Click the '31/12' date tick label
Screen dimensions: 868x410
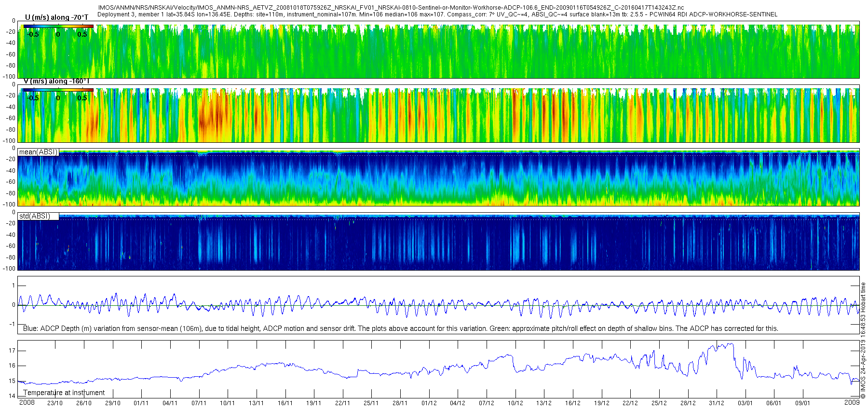[x=717, y=403]
